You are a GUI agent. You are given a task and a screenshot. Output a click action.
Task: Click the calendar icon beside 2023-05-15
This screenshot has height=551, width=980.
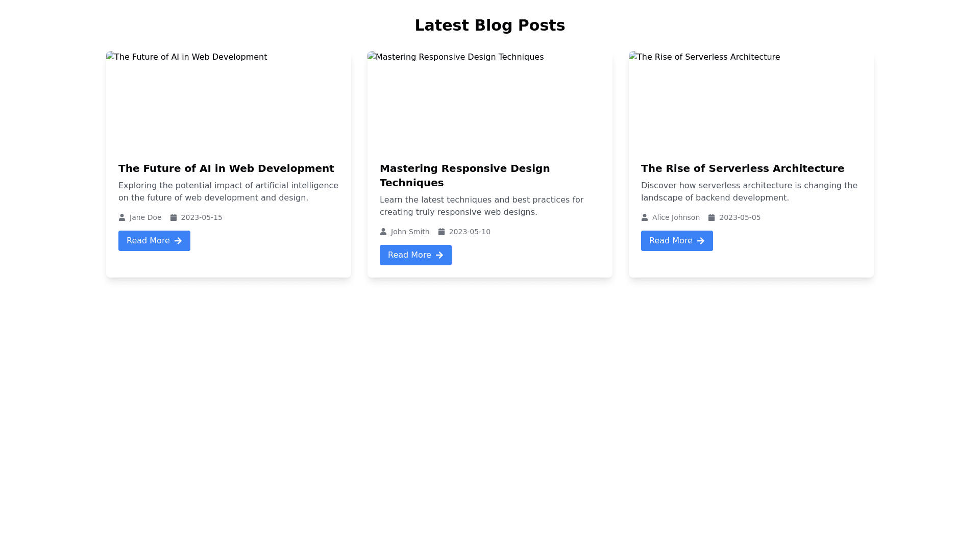click(174, 217)
